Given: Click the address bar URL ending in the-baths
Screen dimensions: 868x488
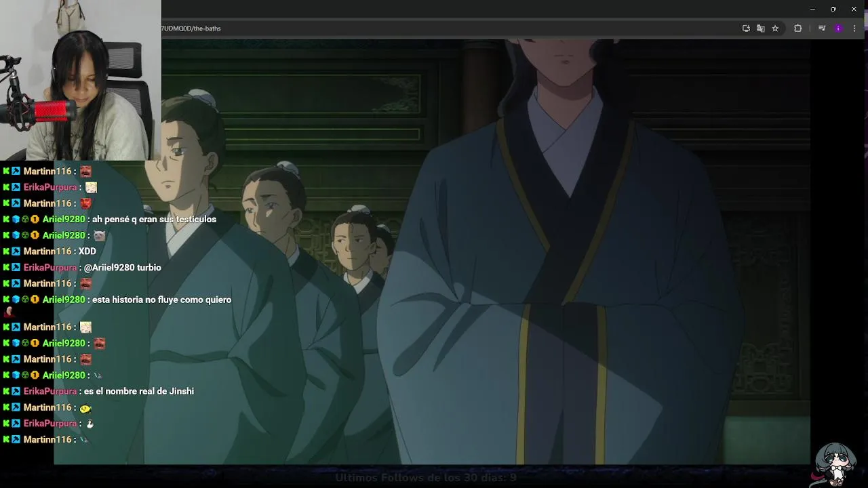Looking at the screenshot, I should pyautogui.click(x=191, y=28).
